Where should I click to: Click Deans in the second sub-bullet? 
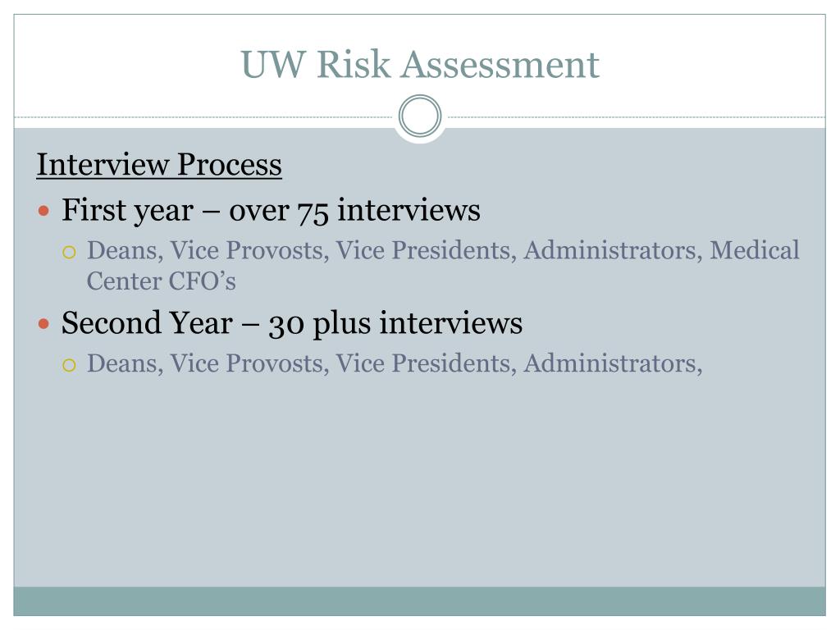tap(125, 363)
